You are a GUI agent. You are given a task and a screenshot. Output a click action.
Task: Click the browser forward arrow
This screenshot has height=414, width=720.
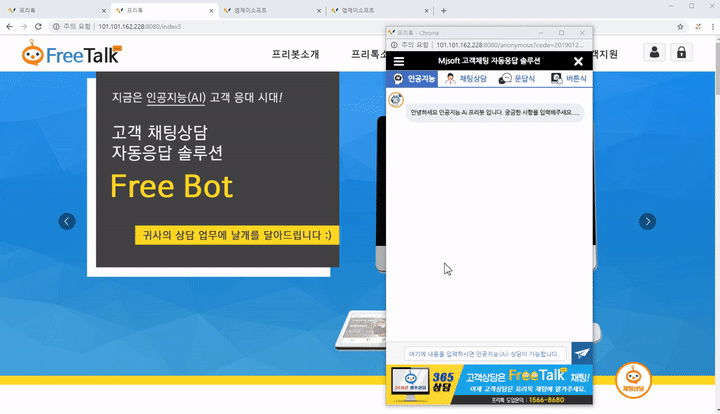point(24,27)
